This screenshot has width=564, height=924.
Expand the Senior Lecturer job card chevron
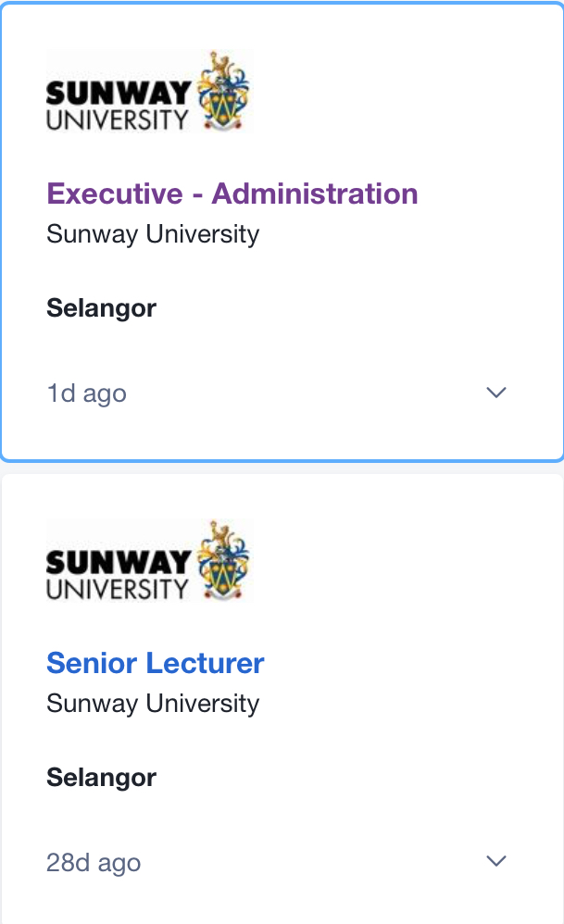point(496,862)
